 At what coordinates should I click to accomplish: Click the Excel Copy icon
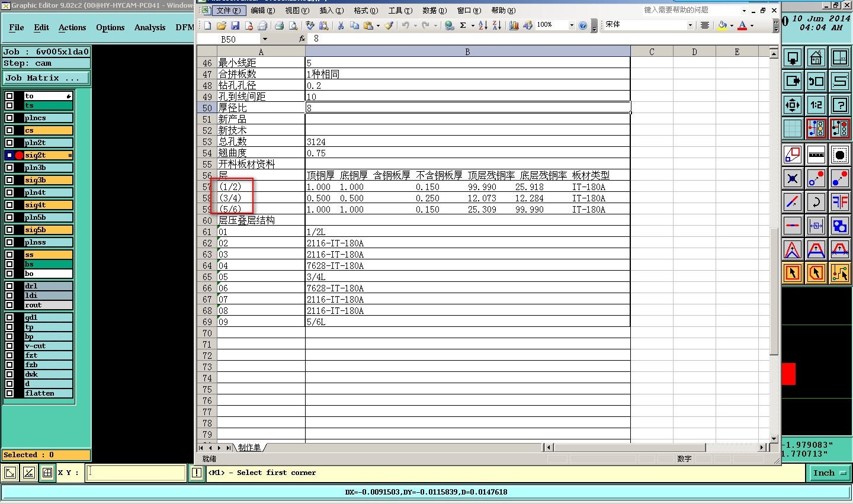354,25
